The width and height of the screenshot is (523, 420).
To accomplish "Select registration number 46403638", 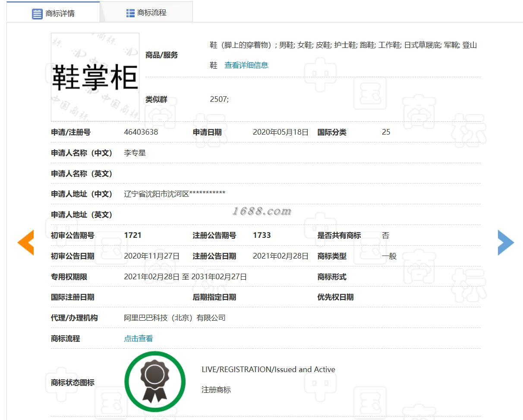I will (141, 132).
